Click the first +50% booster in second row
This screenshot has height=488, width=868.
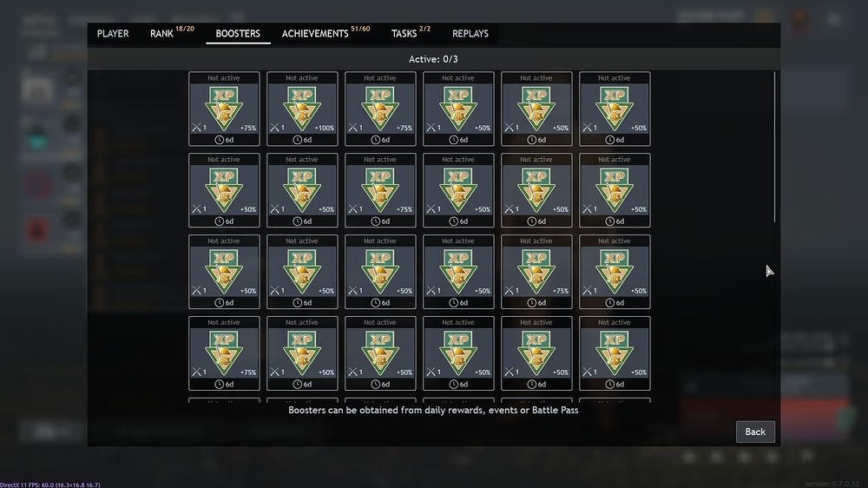pyautogui.click(x=224, y=190)
